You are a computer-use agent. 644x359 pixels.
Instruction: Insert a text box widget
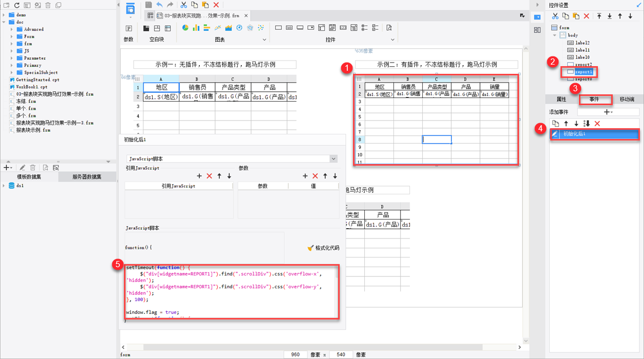[278, 28]
